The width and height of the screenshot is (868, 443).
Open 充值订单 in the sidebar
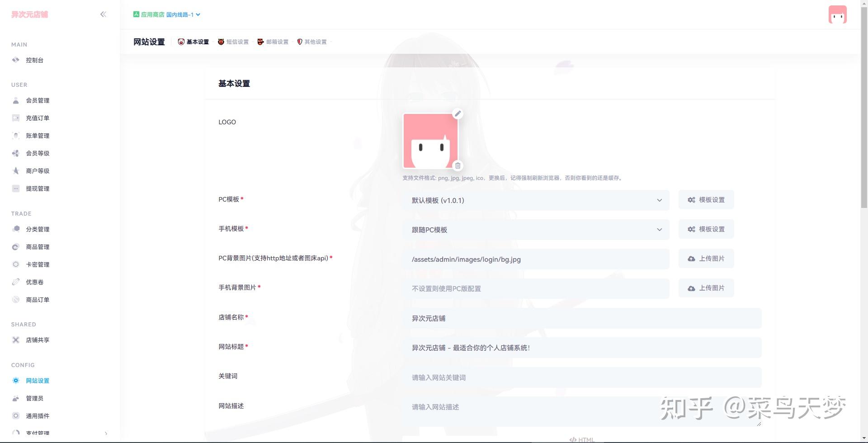pyautogui.click(x=38, y=118)
